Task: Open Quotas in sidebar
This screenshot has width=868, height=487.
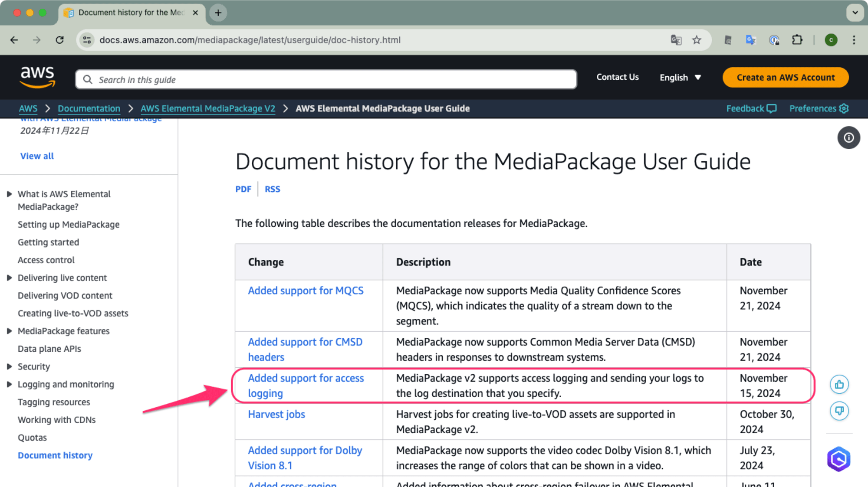Action: tap(32, 438)
